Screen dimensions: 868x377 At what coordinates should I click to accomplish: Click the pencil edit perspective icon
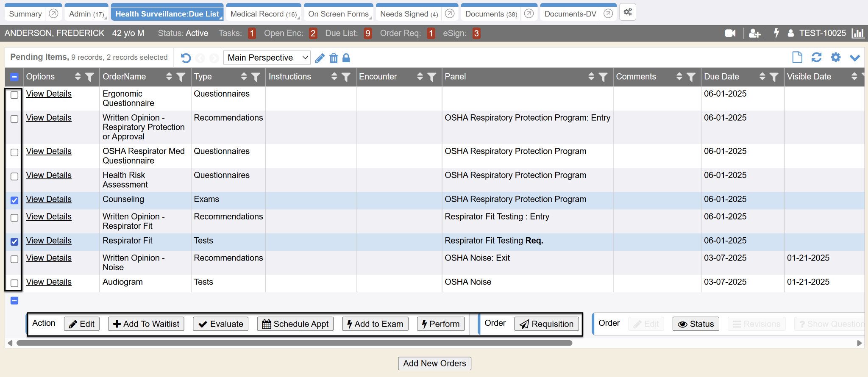click(x=320, y=58)
